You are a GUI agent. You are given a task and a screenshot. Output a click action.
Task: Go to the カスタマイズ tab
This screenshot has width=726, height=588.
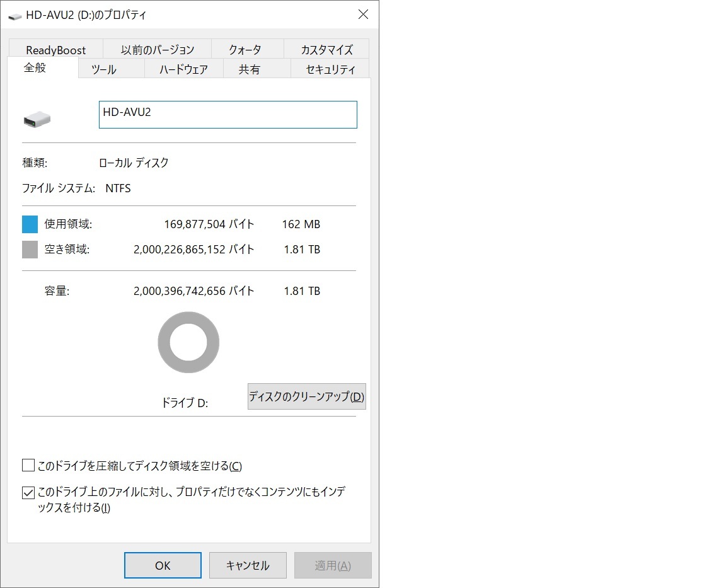tap(326, 50)
